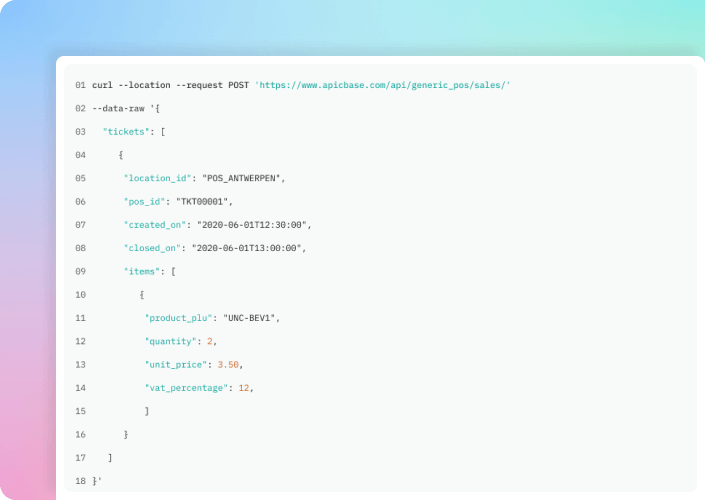Select the "2020-06-01T13:00:00" timestamp
The height and width of the screenshot is (503, 705).
(x=246, y=248)
